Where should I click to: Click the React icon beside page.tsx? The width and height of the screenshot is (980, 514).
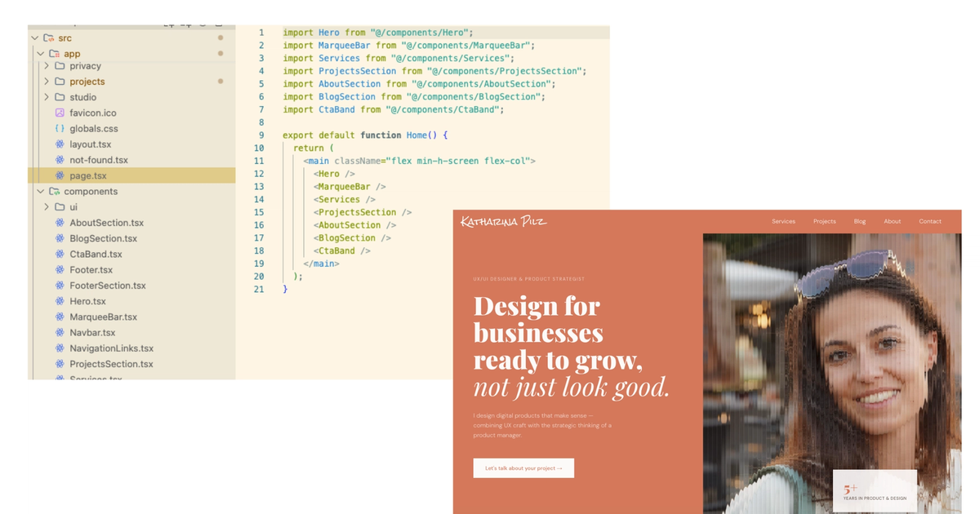pyautogui.click(x=60, y=175)
